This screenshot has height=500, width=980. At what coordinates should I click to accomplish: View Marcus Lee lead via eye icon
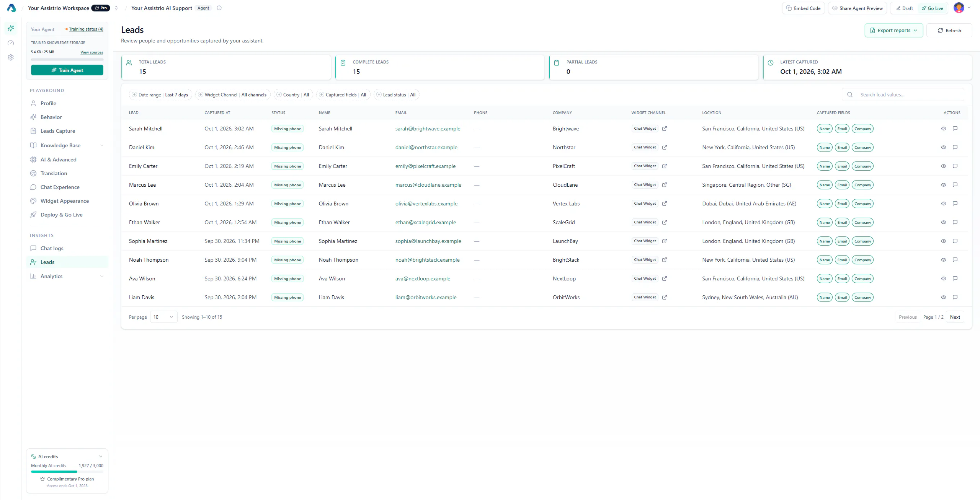[944, 185]
